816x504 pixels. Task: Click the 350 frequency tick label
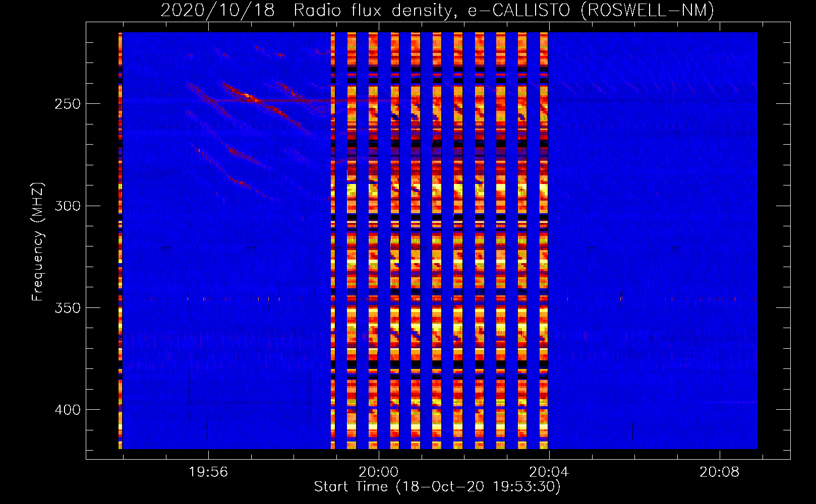(x=68, y=307)
